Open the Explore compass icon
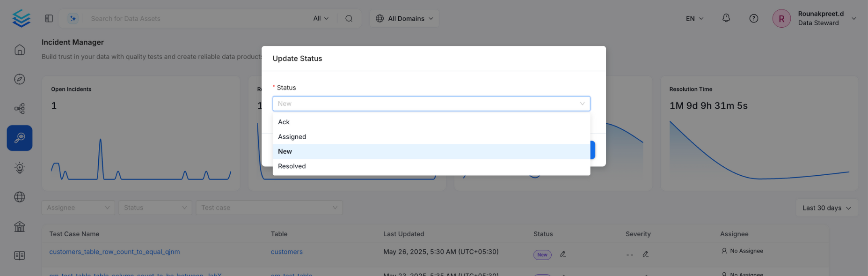This screenshot has width=868, height=276. [20, 79]
